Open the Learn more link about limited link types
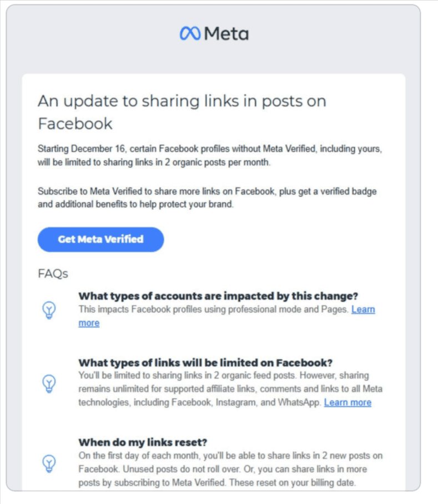This screenshot has height=504, width=438. [348, 402]
